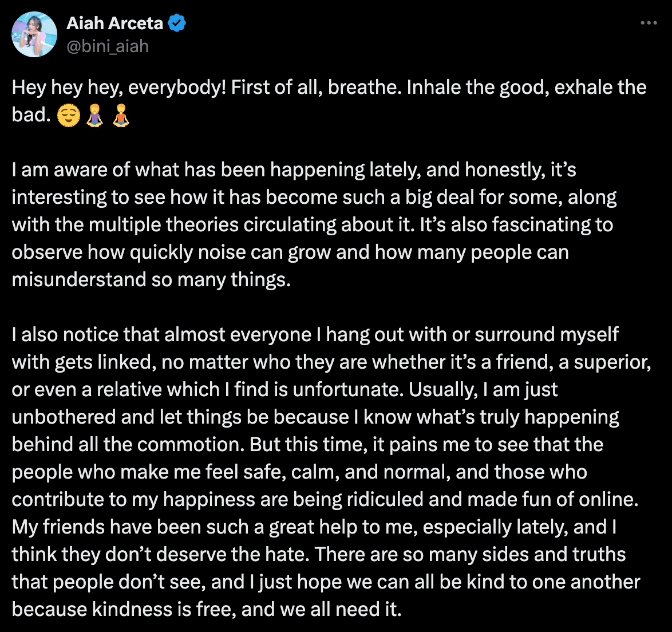Screen dimensions: 672x632
Task: Open Aiah Arceta's profile picture
Action: [34, 34]
